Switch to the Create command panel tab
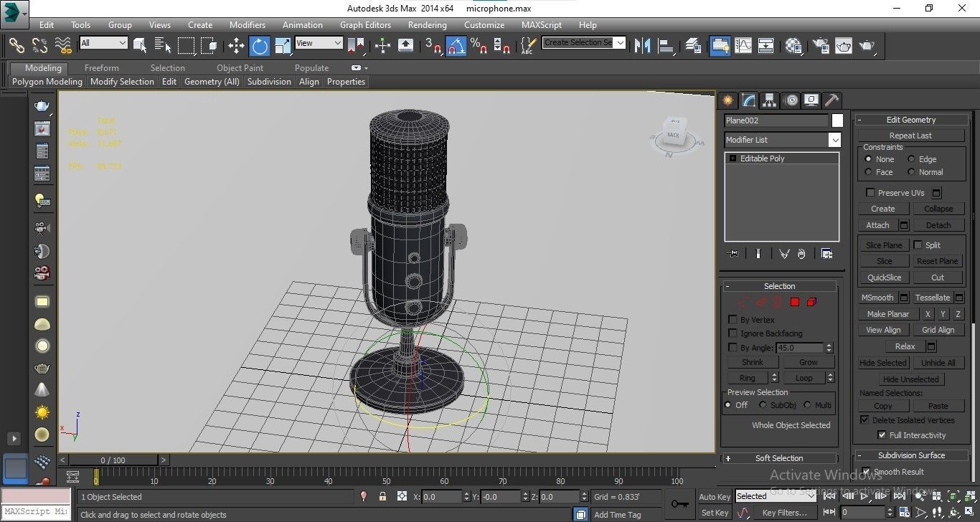Screen dimensions: 980x522 pyautogui.click(x=728, y=100)
